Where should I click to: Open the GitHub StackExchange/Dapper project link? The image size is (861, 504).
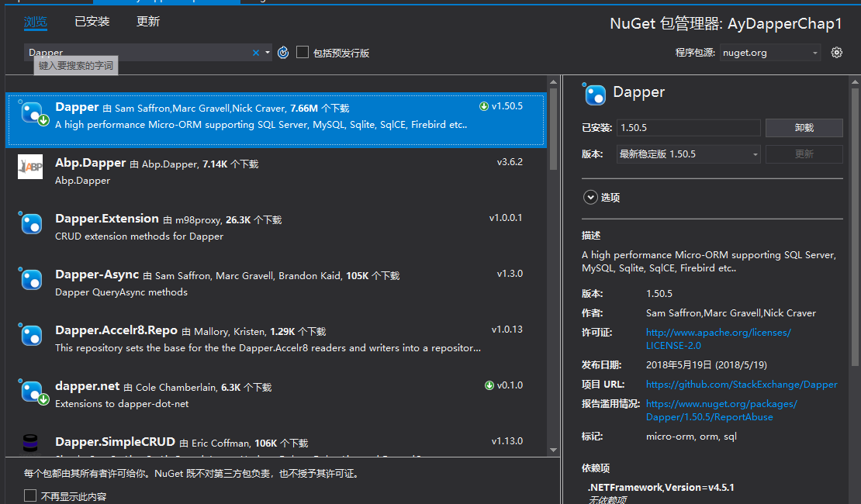(741, 384)
